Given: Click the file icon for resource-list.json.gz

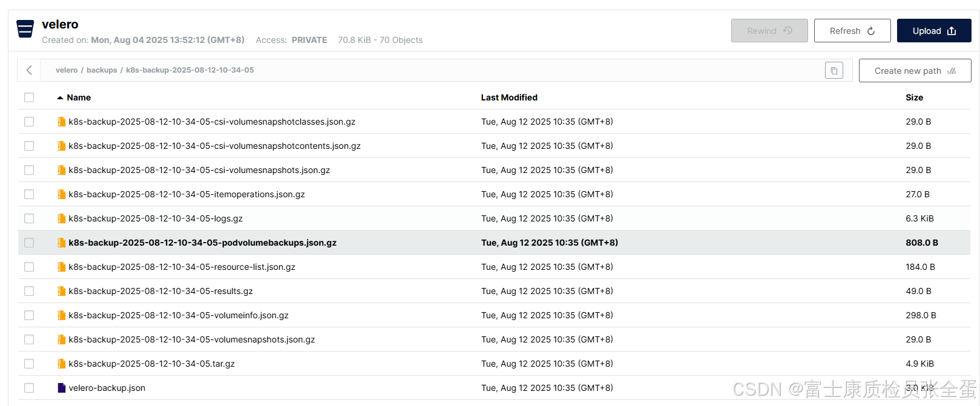Looking at the screenshot, I should click(61, 267).
